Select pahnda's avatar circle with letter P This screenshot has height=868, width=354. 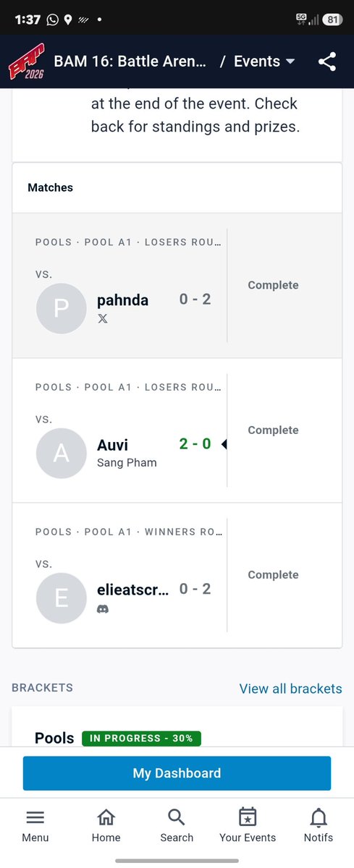tap(62, 308)
